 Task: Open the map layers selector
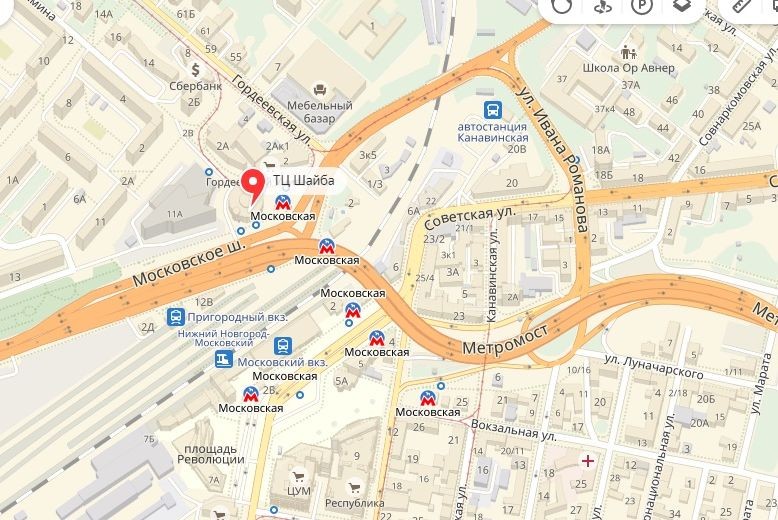681,6
